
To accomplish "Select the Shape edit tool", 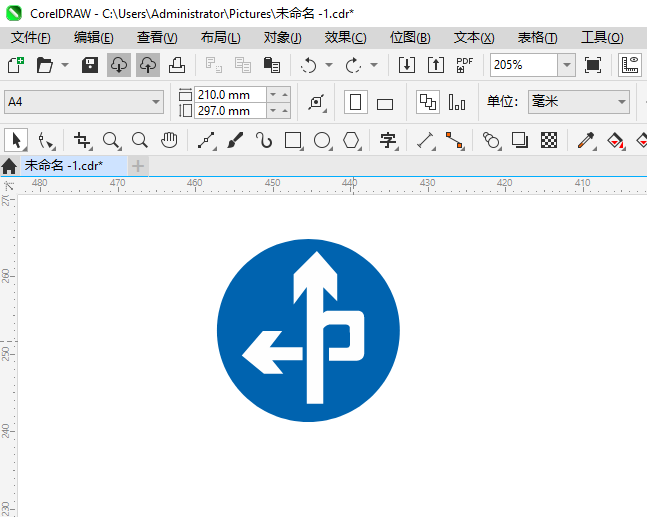I will click(45, 141).
